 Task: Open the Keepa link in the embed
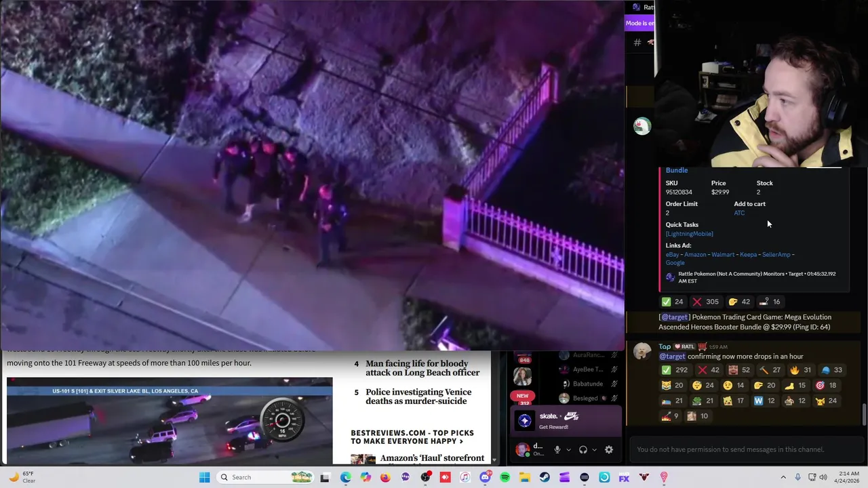[748, 255]
